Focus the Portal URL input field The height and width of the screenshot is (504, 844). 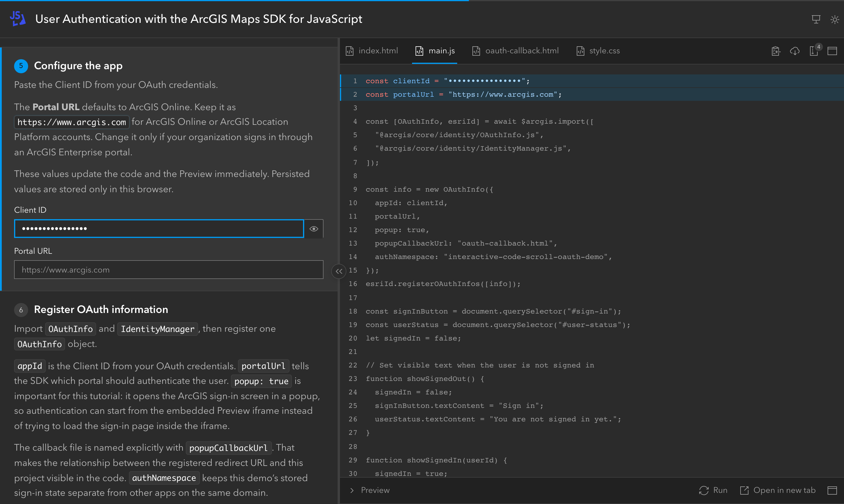click(x=169, y=270)
